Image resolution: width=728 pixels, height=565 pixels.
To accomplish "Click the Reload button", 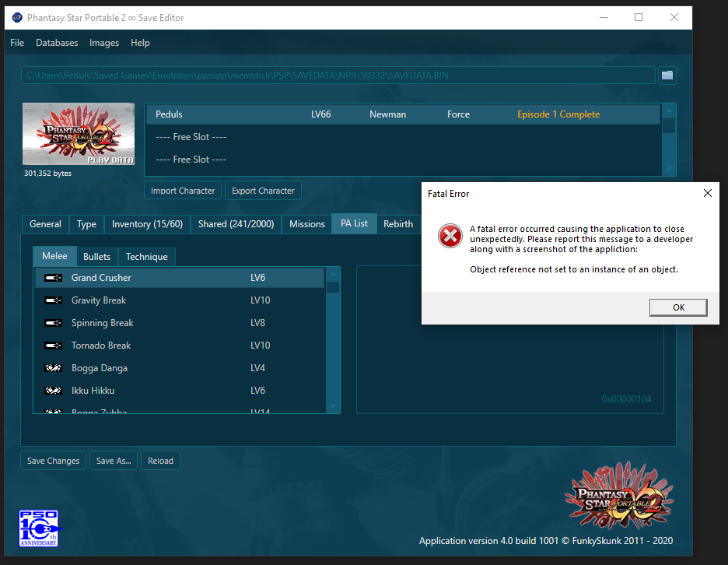I will click(160, 461).
